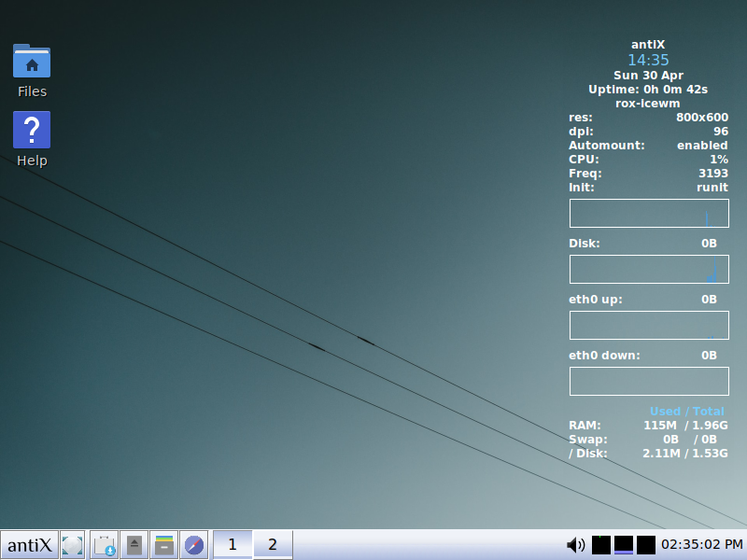
Task: Launch the web browser compass icon
Action: coord(194,544)
